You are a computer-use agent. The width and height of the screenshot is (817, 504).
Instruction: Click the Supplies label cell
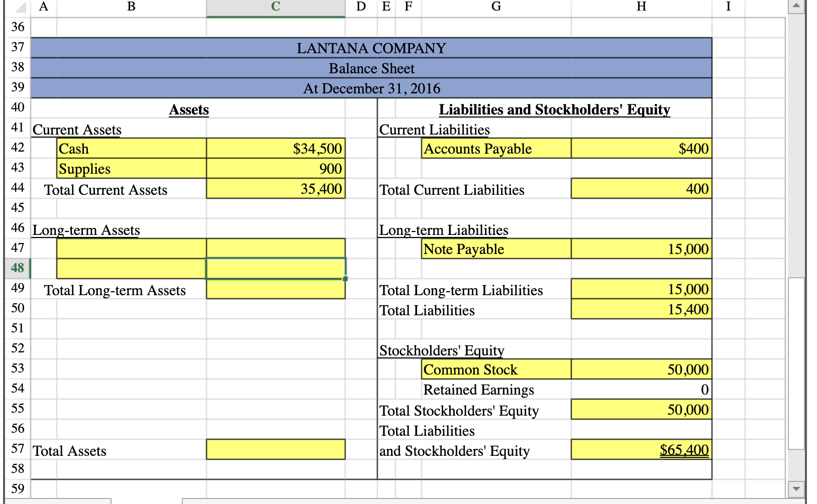pyautogui.click(x=131, y=169)
